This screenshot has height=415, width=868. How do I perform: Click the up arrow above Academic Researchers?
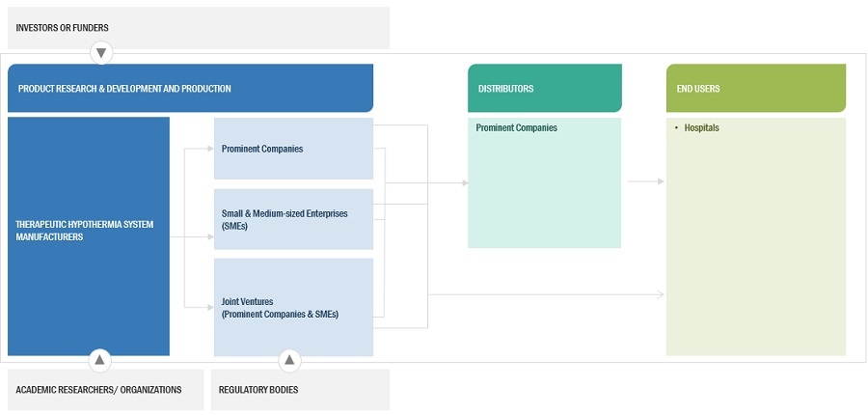pyautogui.click(x=100, y=360)
